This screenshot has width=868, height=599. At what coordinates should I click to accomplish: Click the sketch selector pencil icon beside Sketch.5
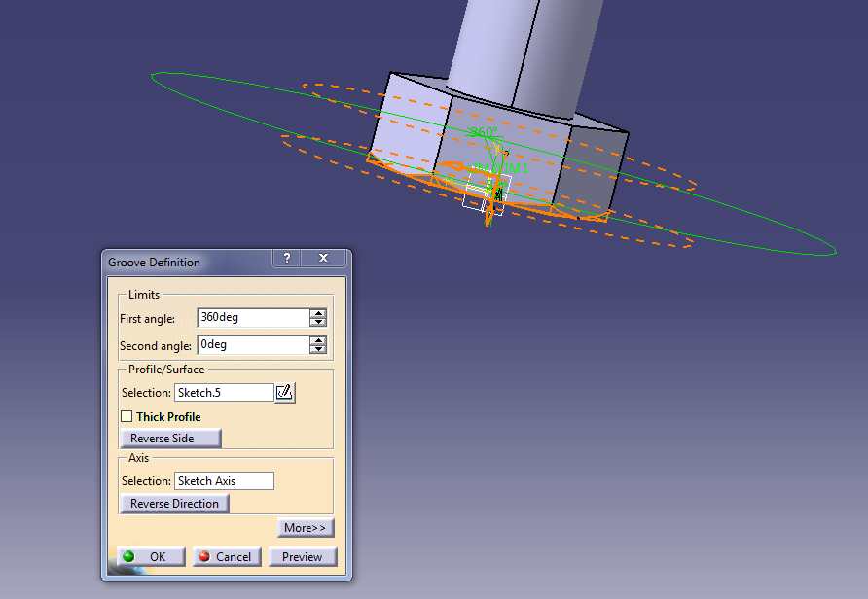[284, 392]
